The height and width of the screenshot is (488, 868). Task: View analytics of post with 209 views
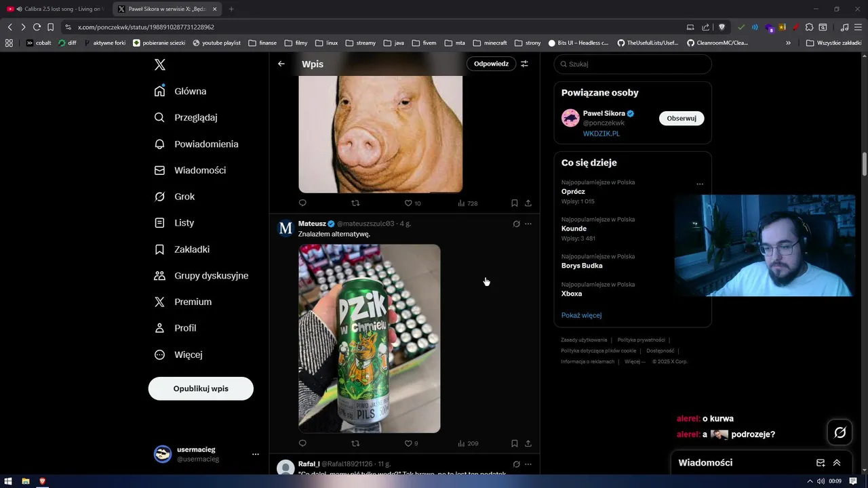pyautogui.click(x=467, y=443)
